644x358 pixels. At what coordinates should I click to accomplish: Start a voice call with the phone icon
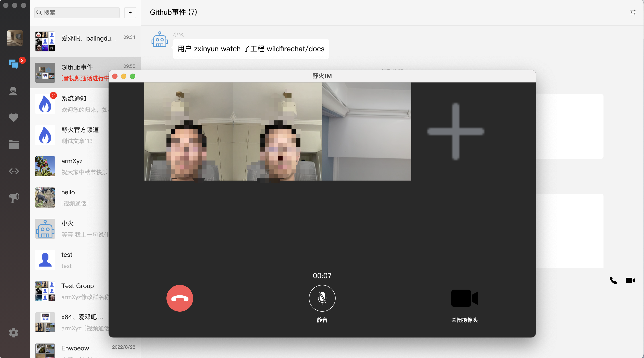pyautogui.click(x=613, y=280)
